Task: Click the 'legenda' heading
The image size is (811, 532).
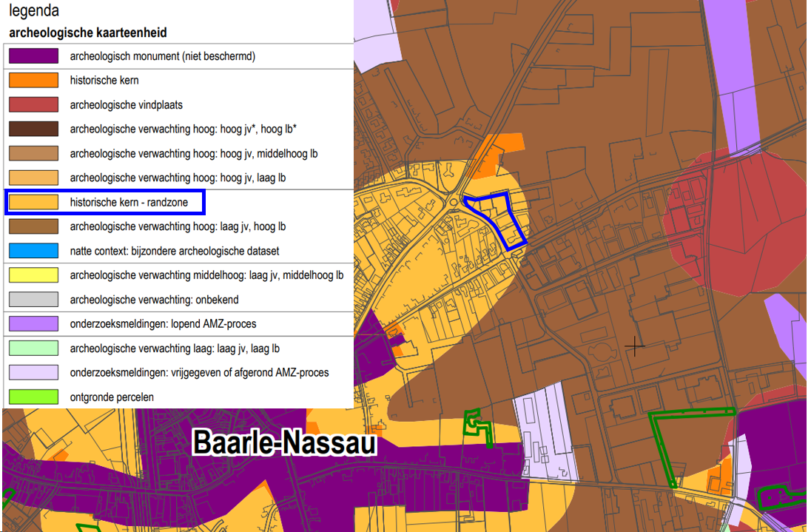Action: click(34, 11)
